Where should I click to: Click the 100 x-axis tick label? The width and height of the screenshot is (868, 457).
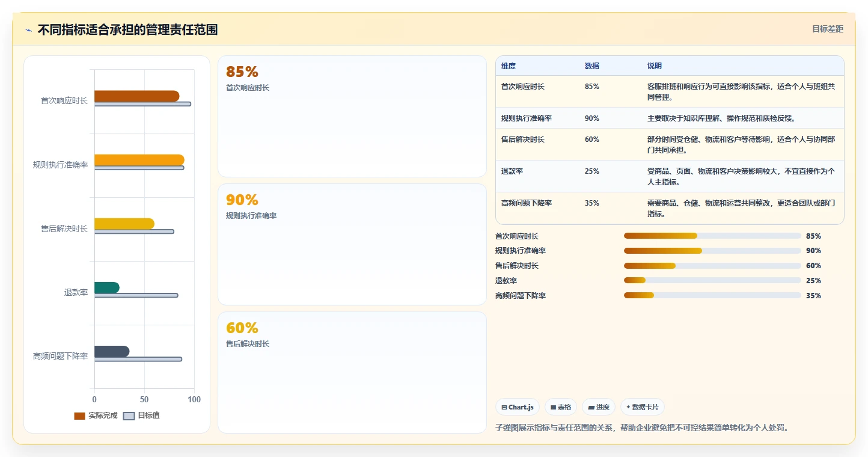(x=194, y=399)
